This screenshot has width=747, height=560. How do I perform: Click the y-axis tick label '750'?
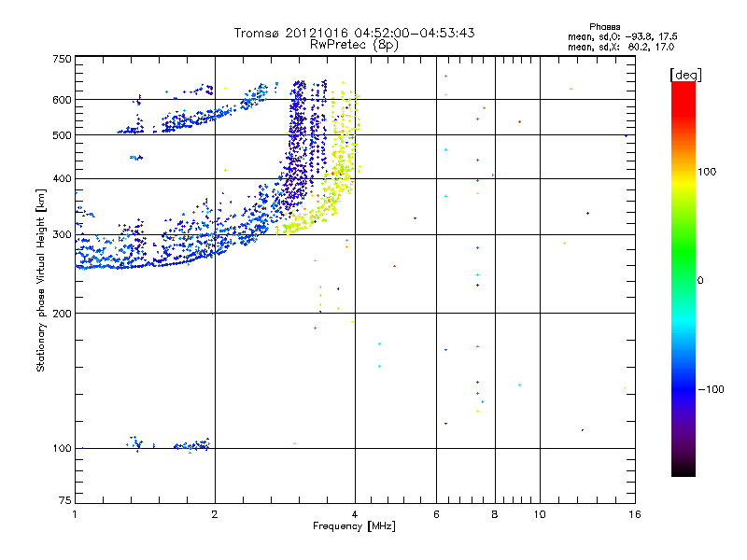tap(62, 59)
